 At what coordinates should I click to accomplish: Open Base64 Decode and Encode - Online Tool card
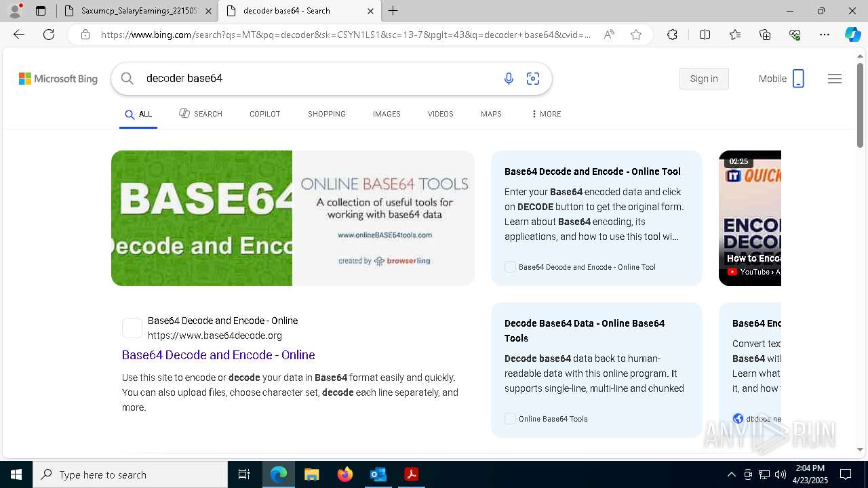[597, 218]
